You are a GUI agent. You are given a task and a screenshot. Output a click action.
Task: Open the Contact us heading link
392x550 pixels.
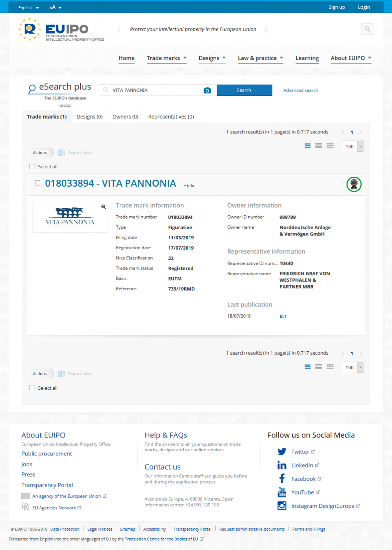(162, 467)
